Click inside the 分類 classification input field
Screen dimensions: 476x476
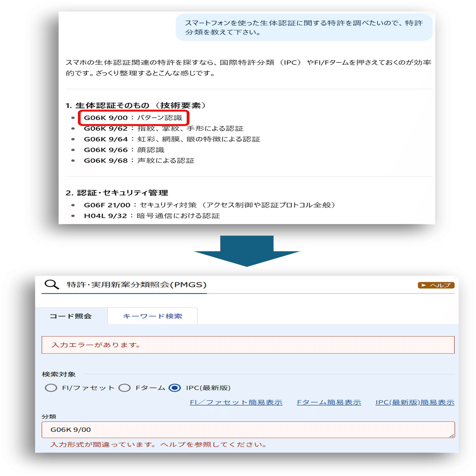[223, 430]
